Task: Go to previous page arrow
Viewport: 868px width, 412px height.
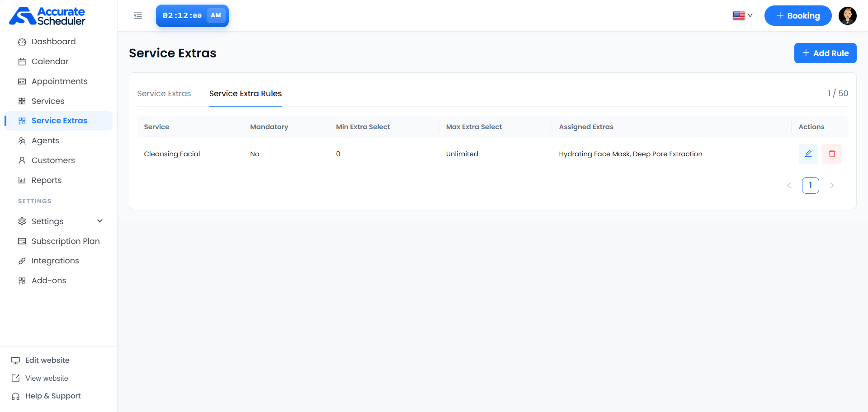Action: point(789,185)
